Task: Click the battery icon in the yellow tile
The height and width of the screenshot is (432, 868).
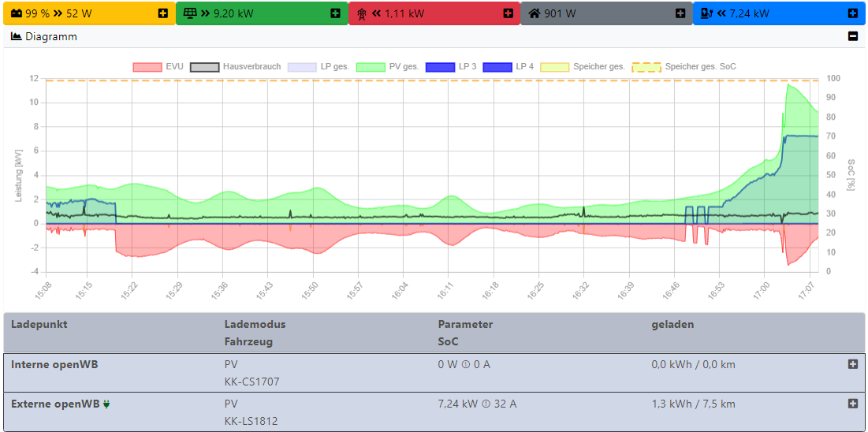Action: pos(17,13)
